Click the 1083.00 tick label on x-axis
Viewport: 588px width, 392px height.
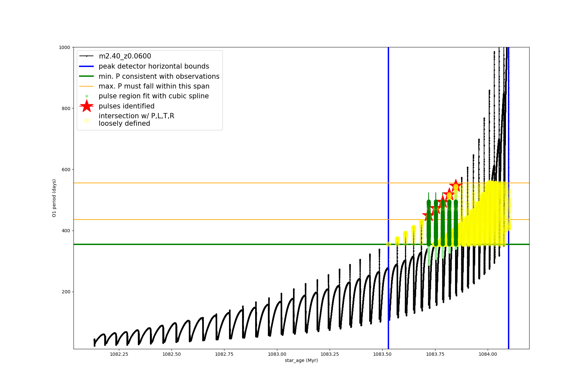pos(277,354)
